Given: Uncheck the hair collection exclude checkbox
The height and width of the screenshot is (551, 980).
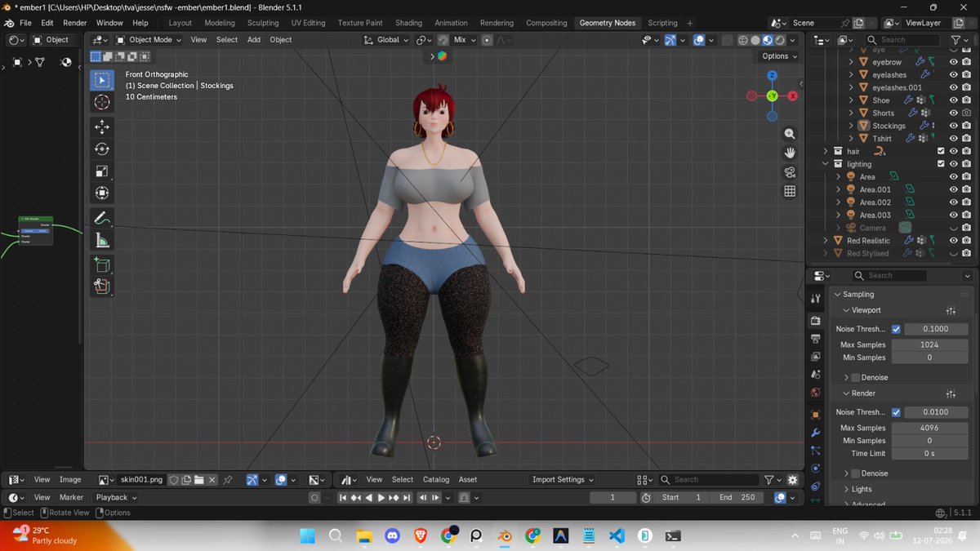Looking at the screenshot, I should pos(941,151).
